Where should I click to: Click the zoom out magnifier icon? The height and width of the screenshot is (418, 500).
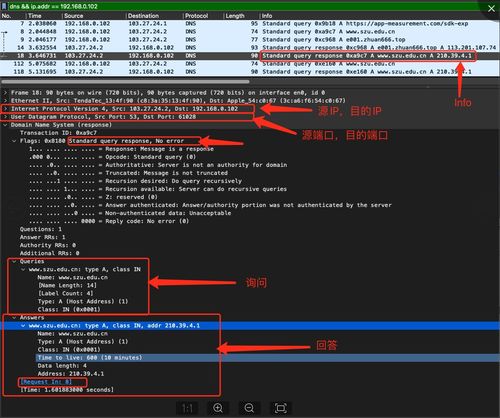[x=249, y=408]
